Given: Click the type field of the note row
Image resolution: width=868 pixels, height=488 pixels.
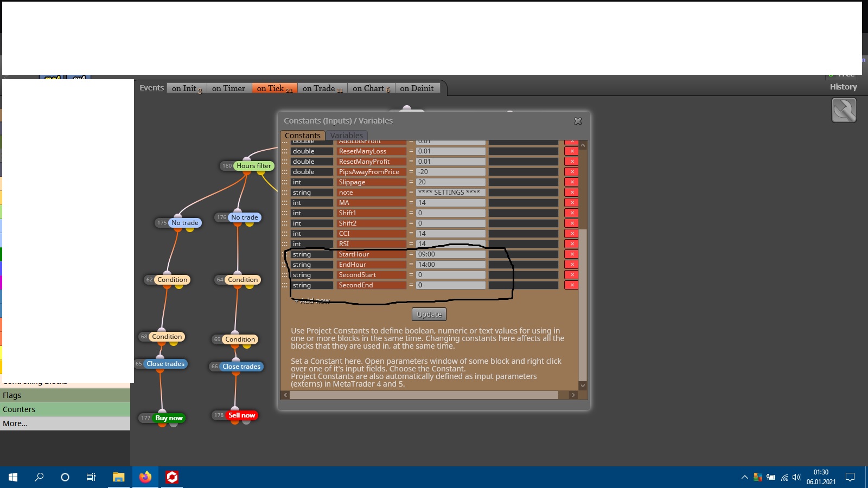Looking at the screenshot, I should (x=312, y=192).
